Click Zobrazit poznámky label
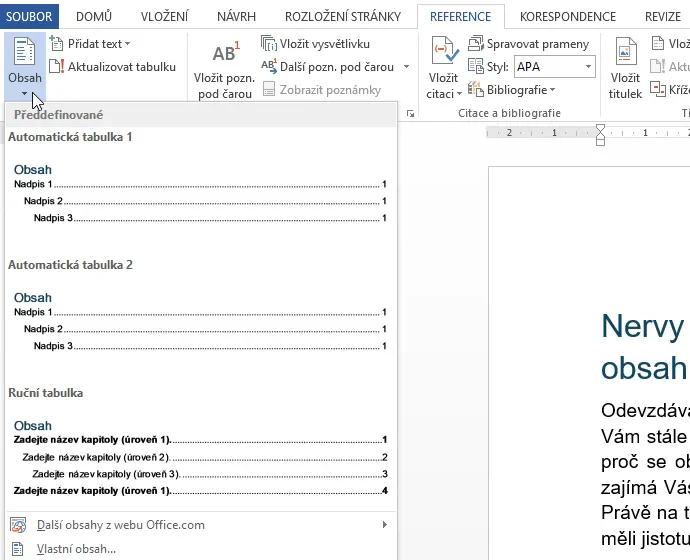This screenshot has height=560, width=690. point(330,90)
